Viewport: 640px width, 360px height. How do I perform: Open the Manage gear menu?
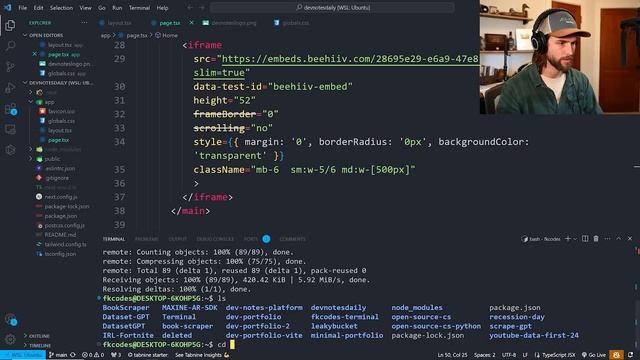point(10,339)
